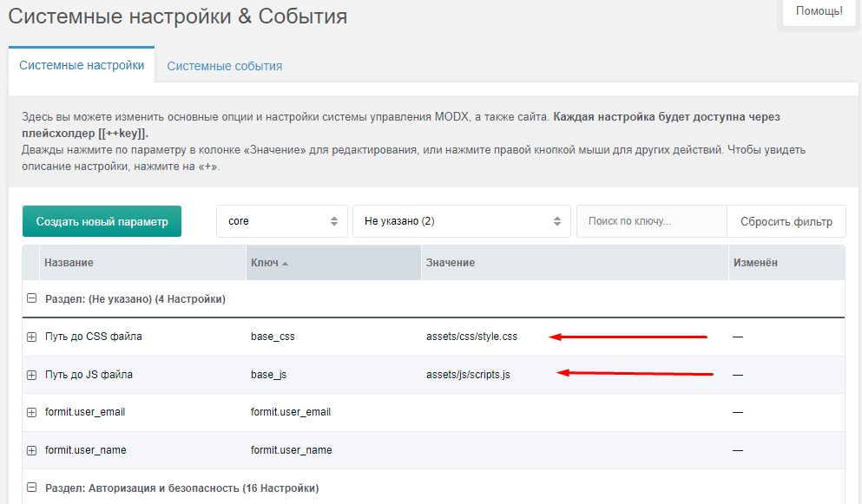Screen dimensions: 862x504
Task: Select value 'assets/js/scripts.js'
Action: pos(468,374)
